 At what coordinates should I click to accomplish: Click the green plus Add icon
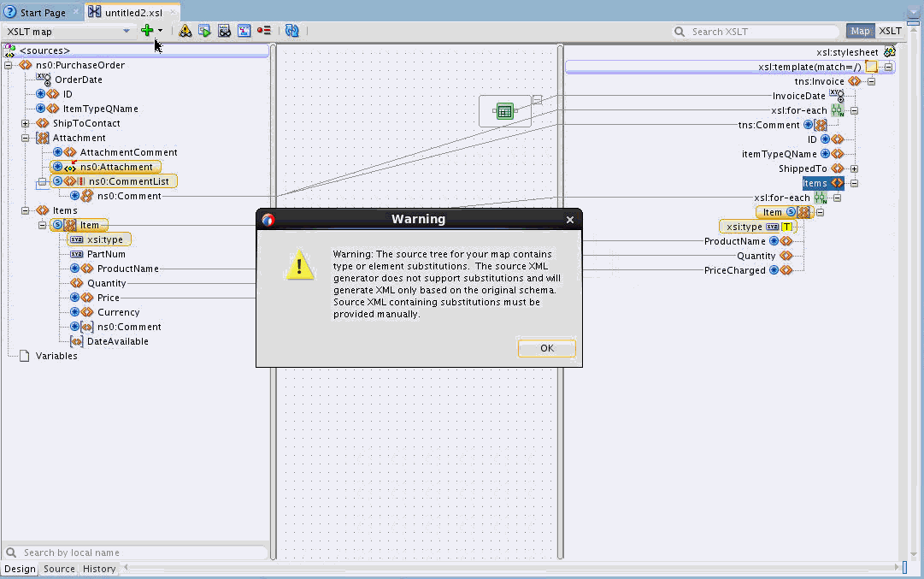point(147,31)
